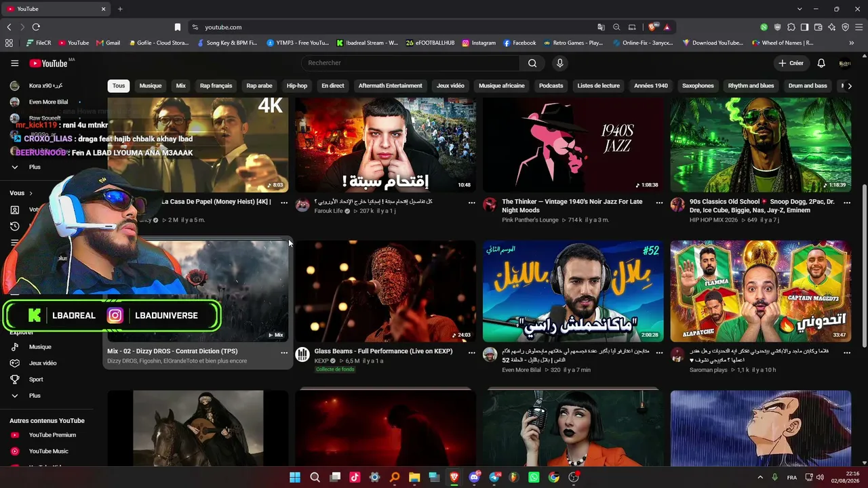Select the Tous filter chip

[119, 86]
